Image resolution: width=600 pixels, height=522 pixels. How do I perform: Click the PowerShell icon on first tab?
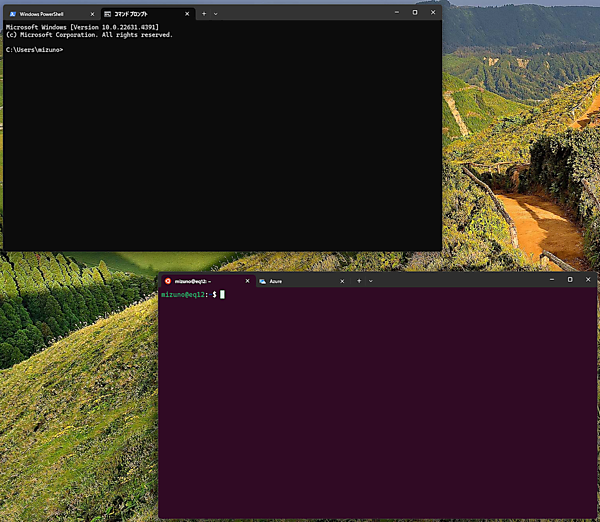pyautogui.click(x=13, y=14)
